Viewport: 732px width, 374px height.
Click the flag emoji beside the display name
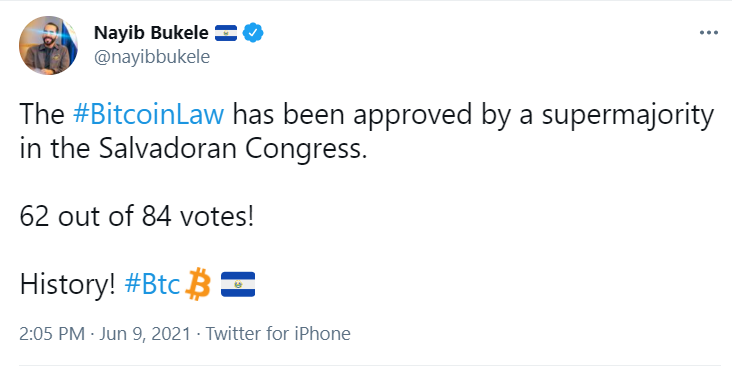pos(226,33)
